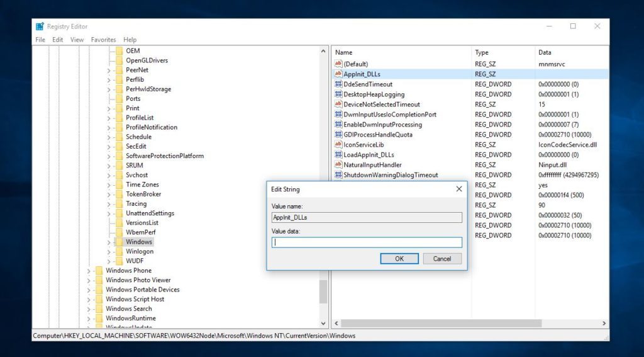
Task: Click the DWORD icon beside LoadAppInit_DLLs
Action: click(338, 155)
